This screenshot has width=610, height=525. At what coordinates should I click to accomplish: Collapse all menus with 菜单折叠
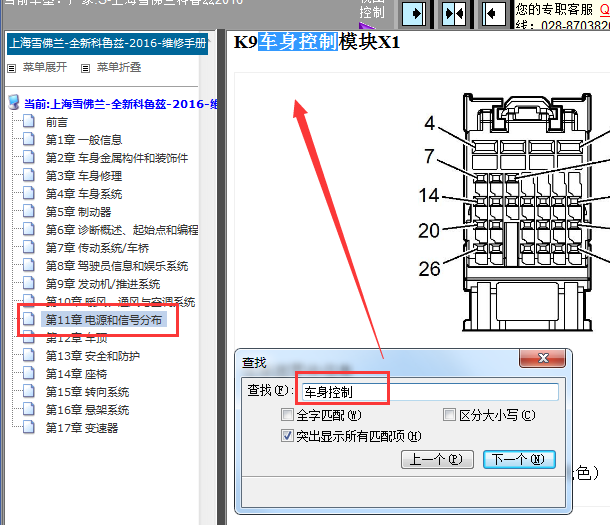tap(119, 68)
